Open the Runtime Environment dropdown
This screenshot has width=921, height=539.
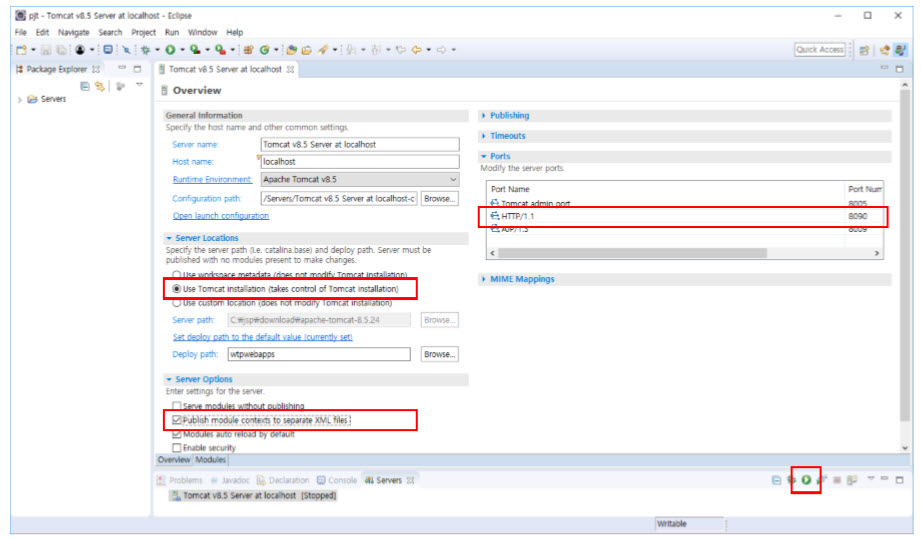click(453, 180)
